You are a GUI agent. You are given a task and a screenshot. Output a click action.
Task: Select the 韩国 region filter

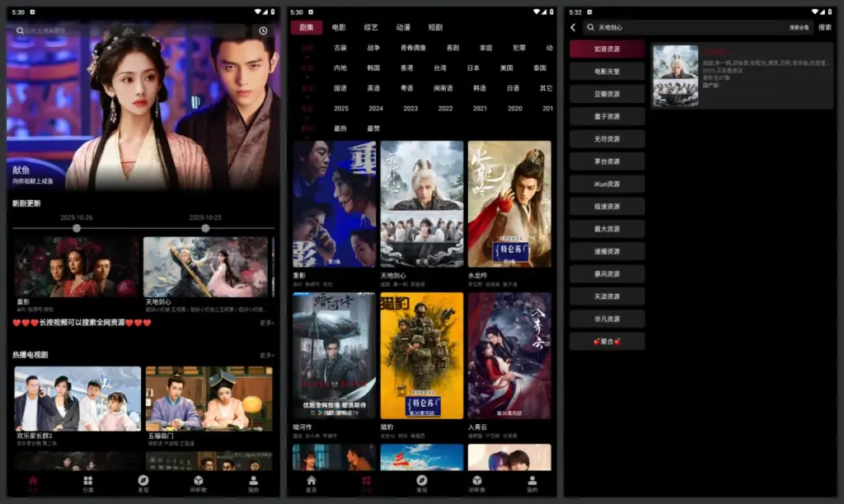click(373, 70)
